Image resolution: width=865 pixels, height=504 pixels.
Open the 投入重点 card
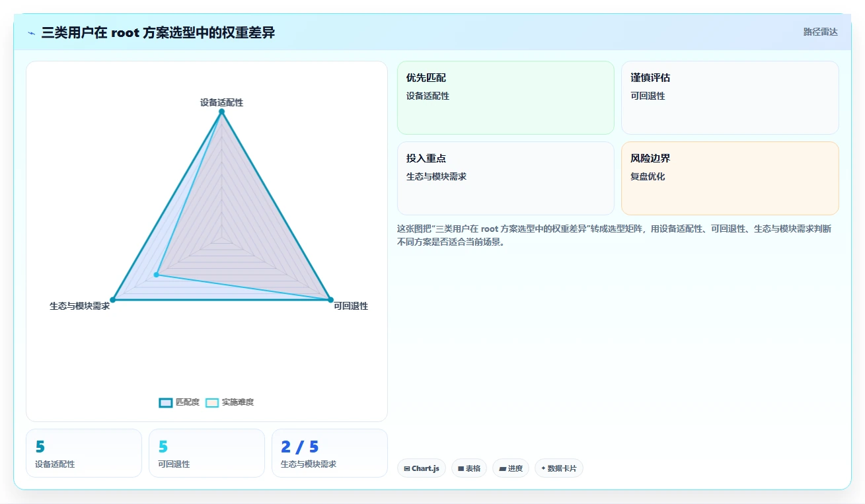pyautogui.click(x=506, y=178)
